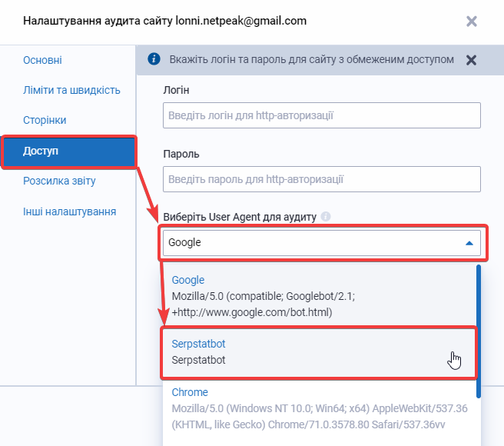504x446 pixels.
Task: Click the 'Виберіть User Agent для аудиту' label
Action: [240, 217]
